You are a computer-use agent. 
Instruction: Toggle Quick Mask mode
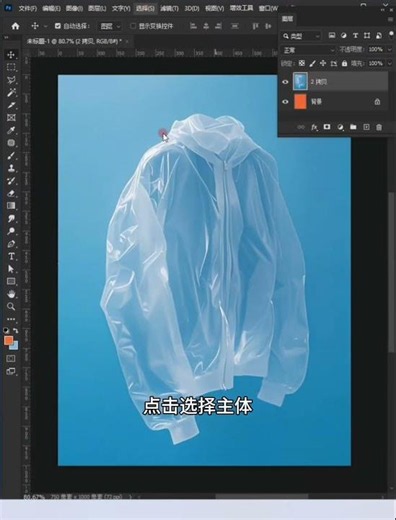click(11, 359)
